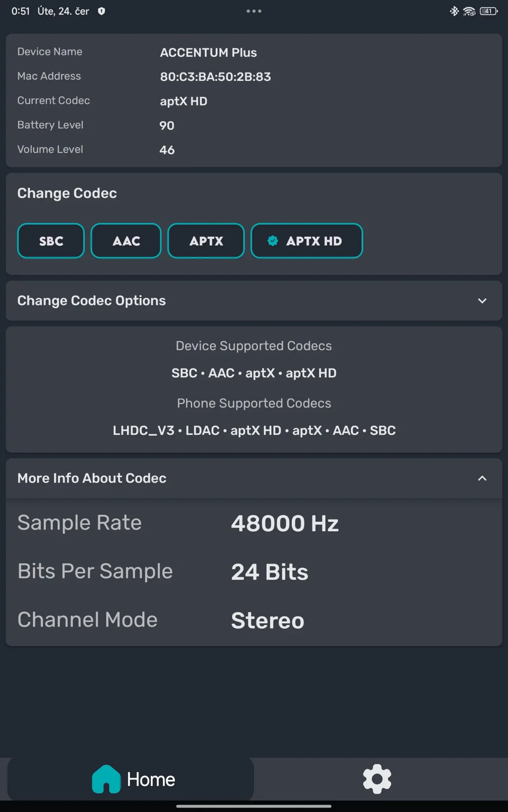This screenshot has height=812, width=508.
Task: Tap the battery indicator icon
Action: click(489, 11)
